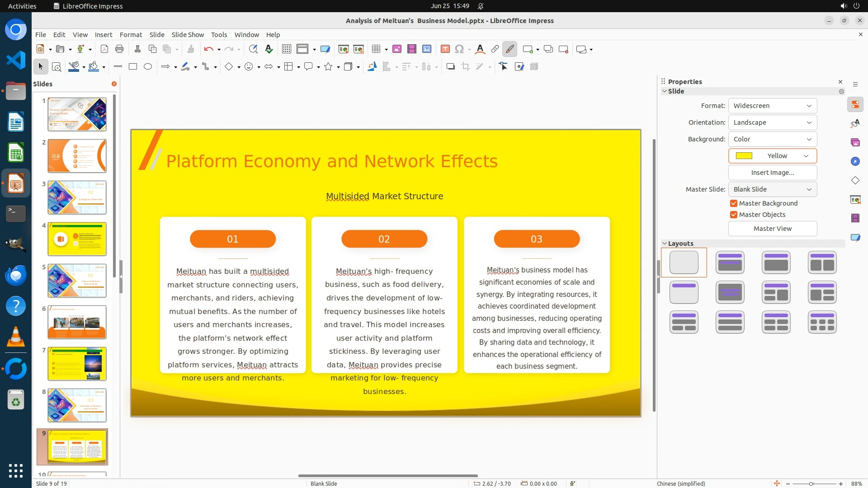Viewport: 868px width, 488px height.
Task: Select the Rectangle shape tool
Action: 133,66
